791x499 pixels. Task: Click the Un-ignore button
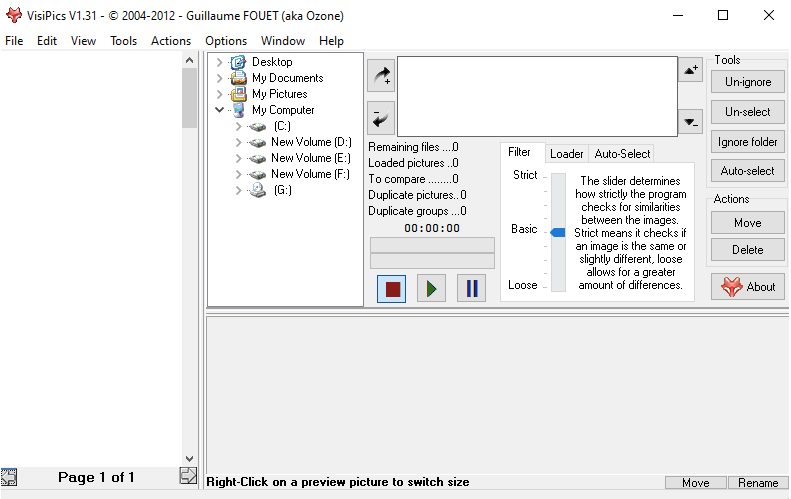tap(748, 82)
